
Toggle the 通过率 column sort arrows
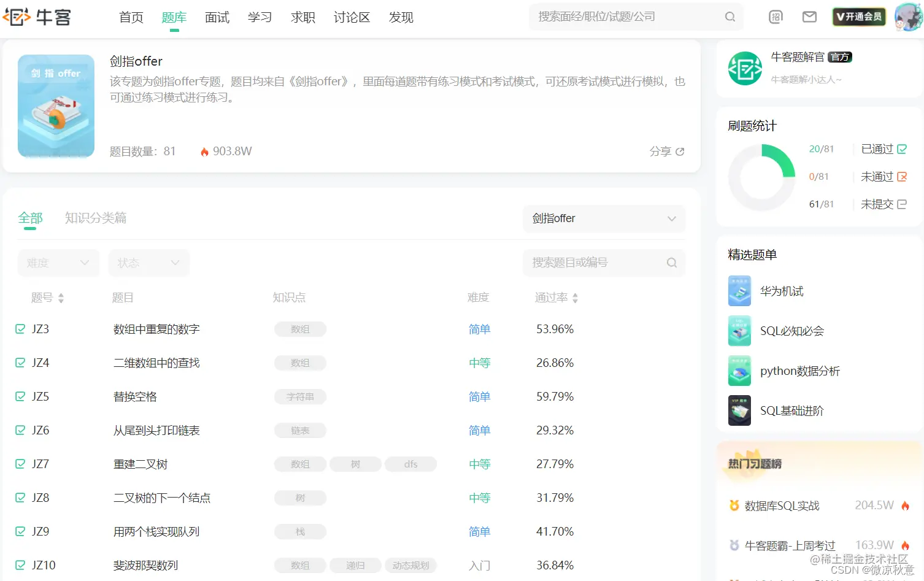point(575,298)
